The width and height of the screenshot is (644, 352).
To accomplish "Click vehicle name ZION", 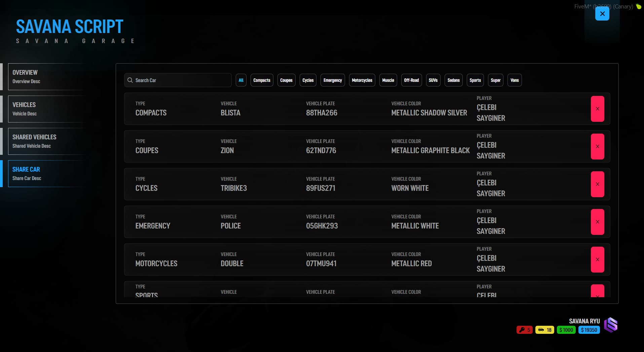I will click(x=227, y=150).
